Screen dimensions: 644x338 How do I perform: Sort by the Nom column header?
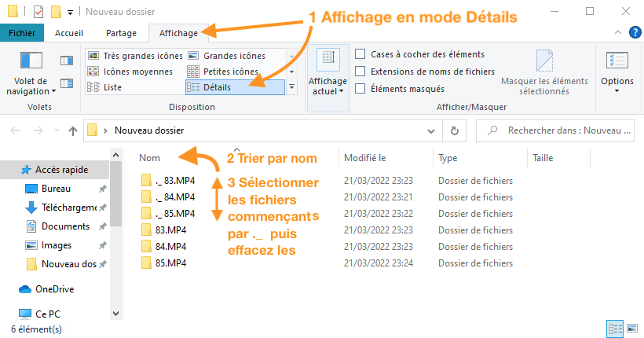149,158
